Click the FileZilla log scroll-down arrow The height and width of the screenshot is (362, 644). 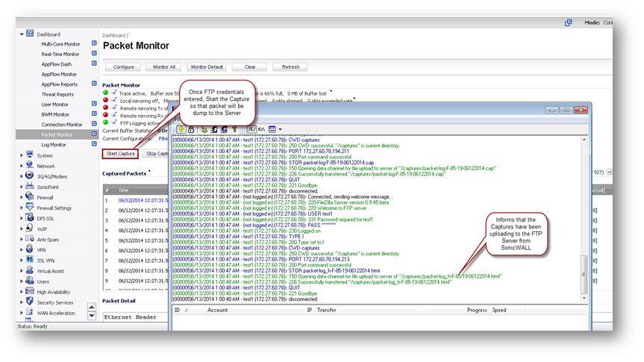pos(584,299)
